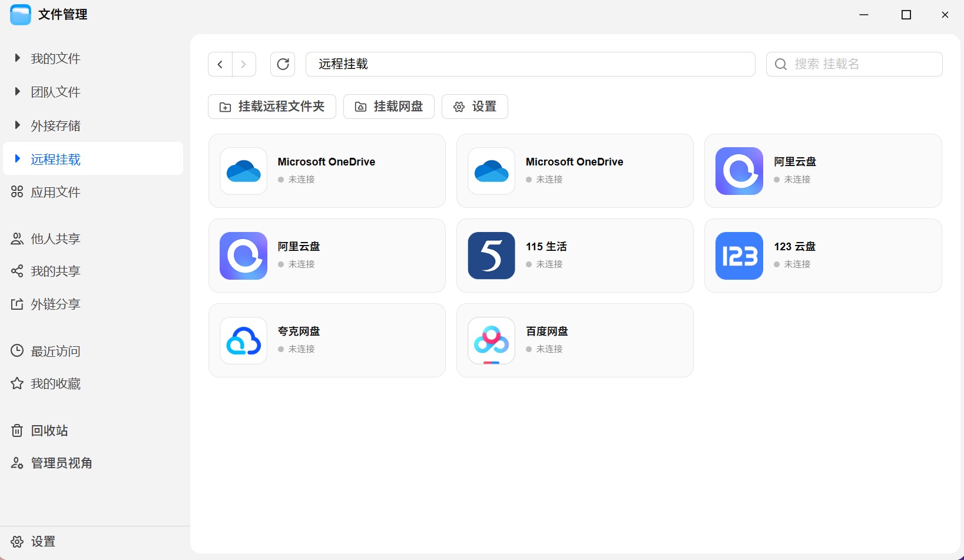This screenshot has width=964, height=560.
Task: Expand the 团队文件 tree arrow
Action: [x=18, y=92]
